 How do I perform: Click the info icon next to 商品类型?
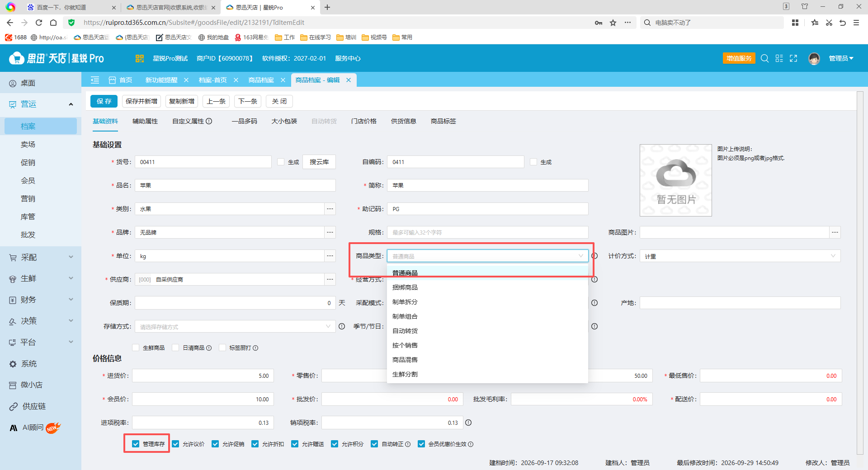tap(594, 256)
